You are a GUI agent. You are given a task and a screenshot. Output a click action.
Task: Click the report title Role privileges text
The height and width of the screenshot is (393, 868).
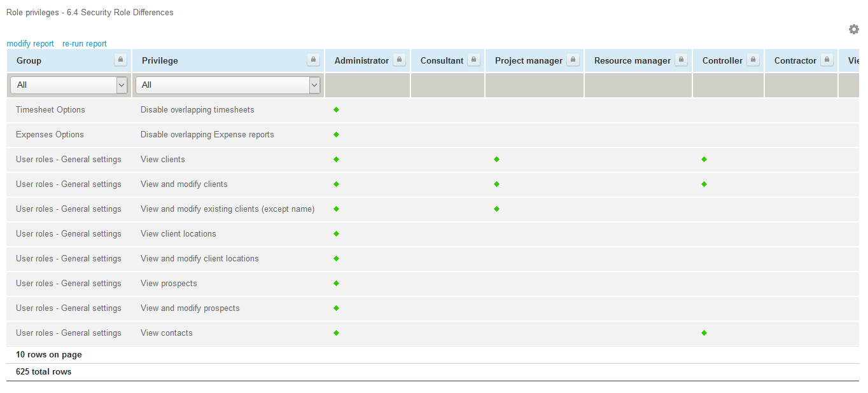tap(90, 12)
